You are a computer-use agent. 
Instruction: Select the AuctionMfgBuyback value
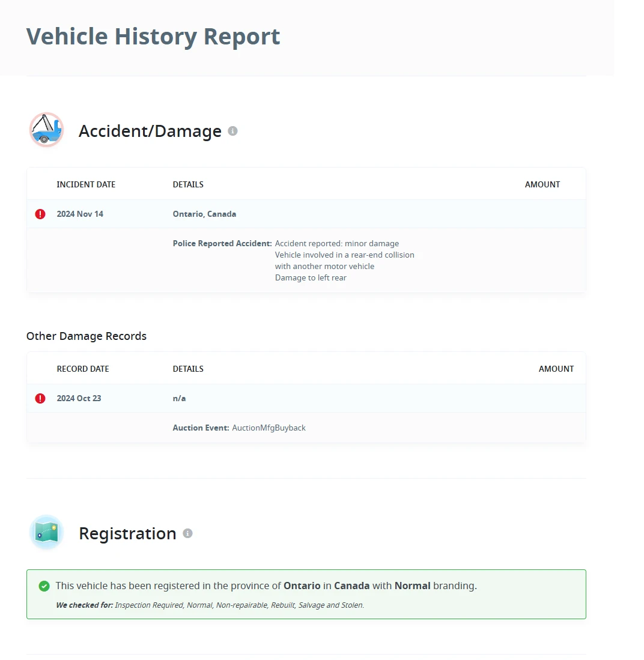269,428
